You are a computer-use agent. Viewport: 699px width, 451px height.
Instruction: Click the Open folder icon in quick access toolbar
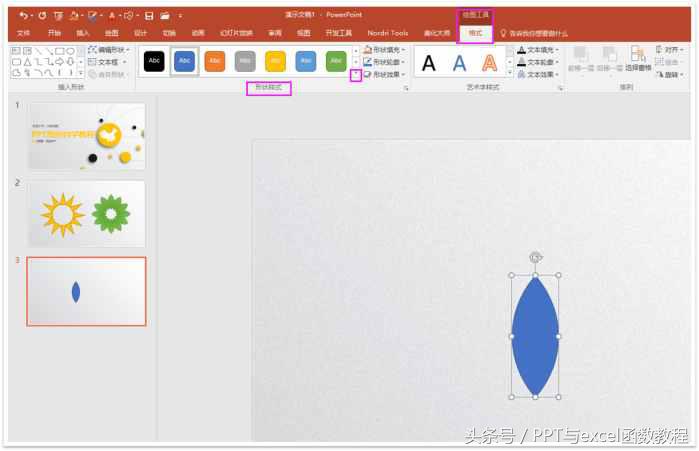click(165, 16)
